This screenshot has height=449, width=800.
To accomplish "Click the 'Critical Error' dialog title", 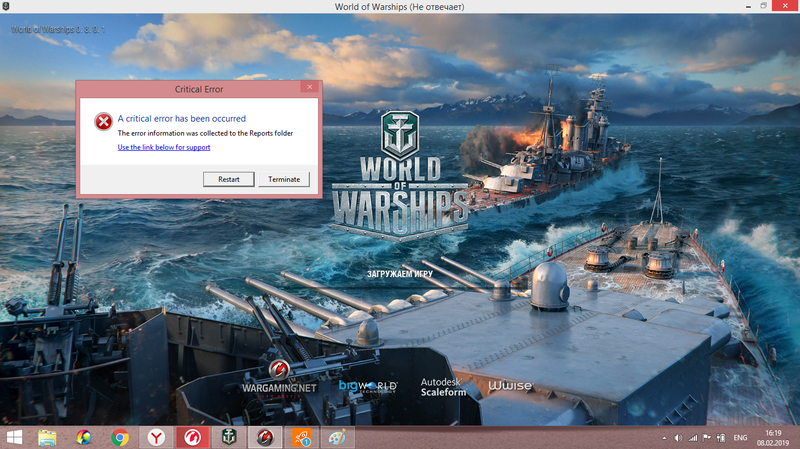I will pyautogui.click(x=199, y=89).
